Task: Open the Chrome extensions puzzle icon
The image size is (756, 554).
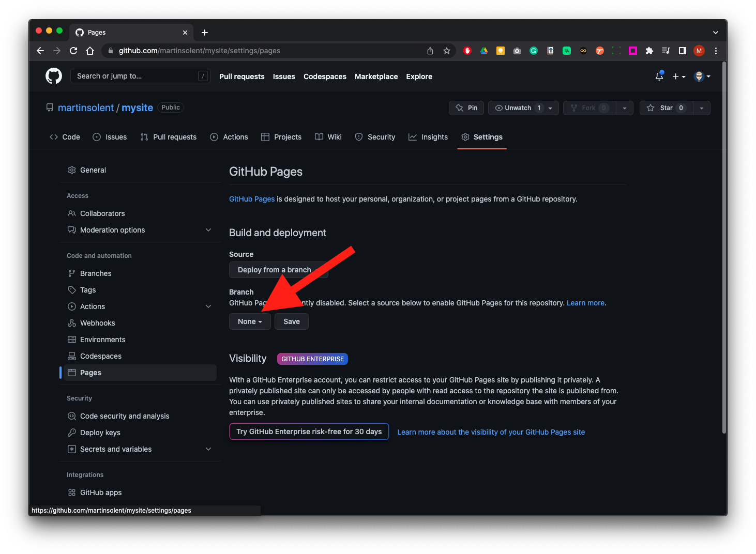Action: click(649, 51)
